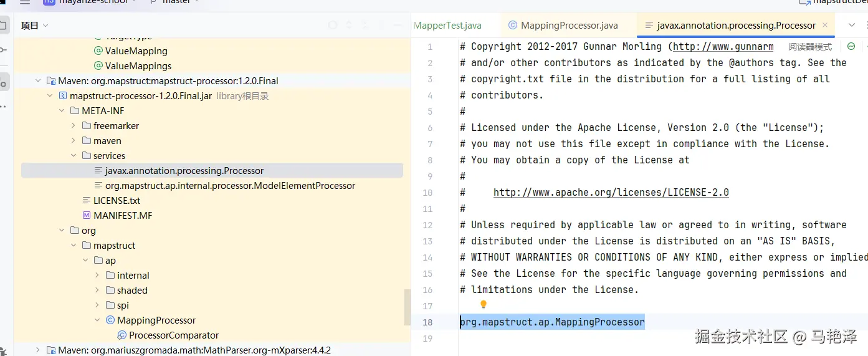Open the apache.org LICENSE-2.0 link

click(x=611, y=193)
